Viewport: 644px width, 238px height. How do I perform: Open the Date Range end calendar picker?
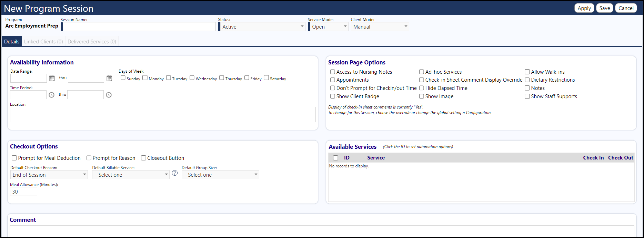coord(109,78)
